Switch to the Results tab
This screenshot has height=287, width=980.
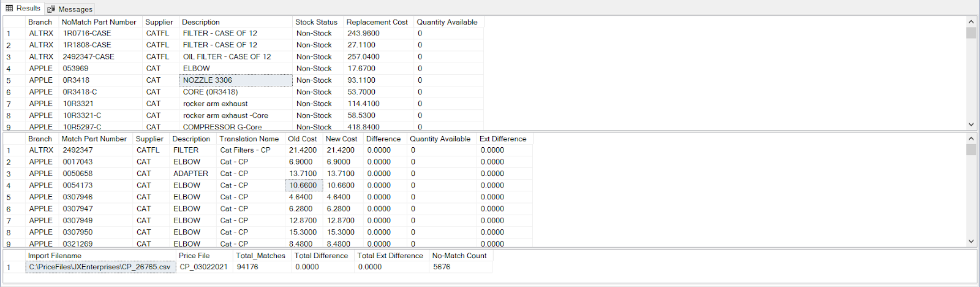[x=23, y=8]
